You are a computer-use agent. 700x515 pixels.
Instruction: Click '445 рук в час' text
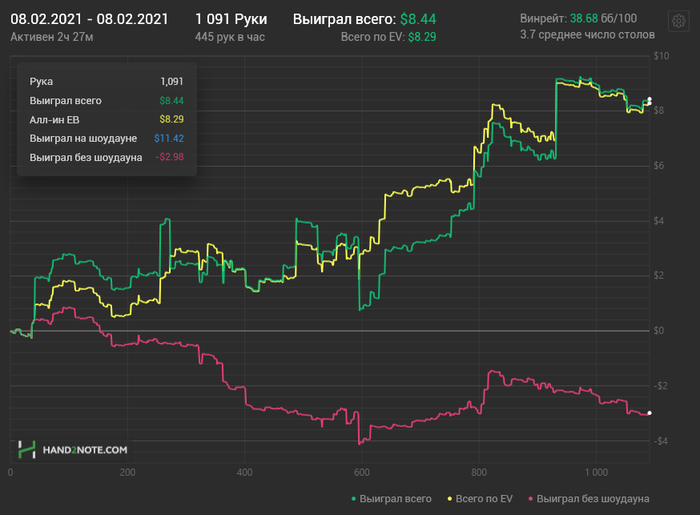pyautogui.click(x=230, y=37)
